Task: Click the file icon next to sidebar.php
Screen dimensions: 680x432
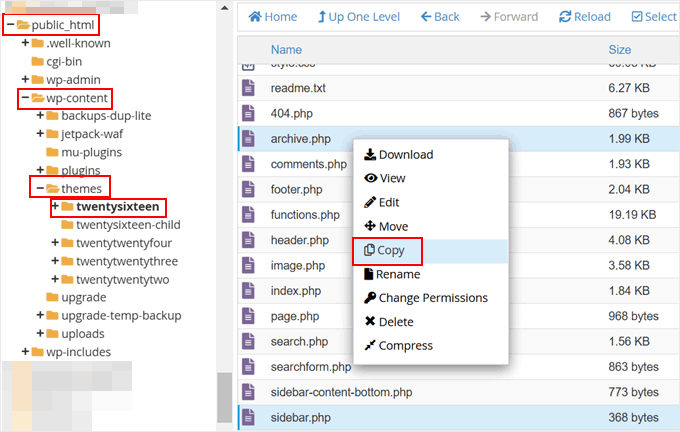Action: click(249, 416)
